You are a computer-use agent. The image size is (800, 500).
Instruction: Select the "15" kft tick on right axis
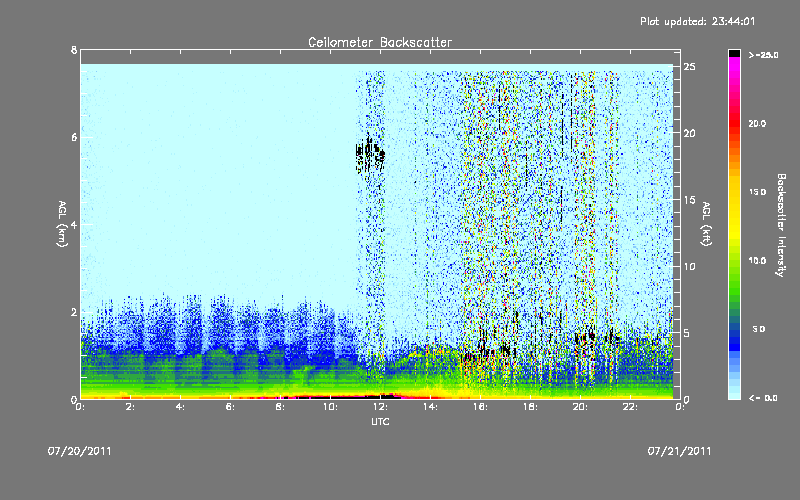point(689,200)
